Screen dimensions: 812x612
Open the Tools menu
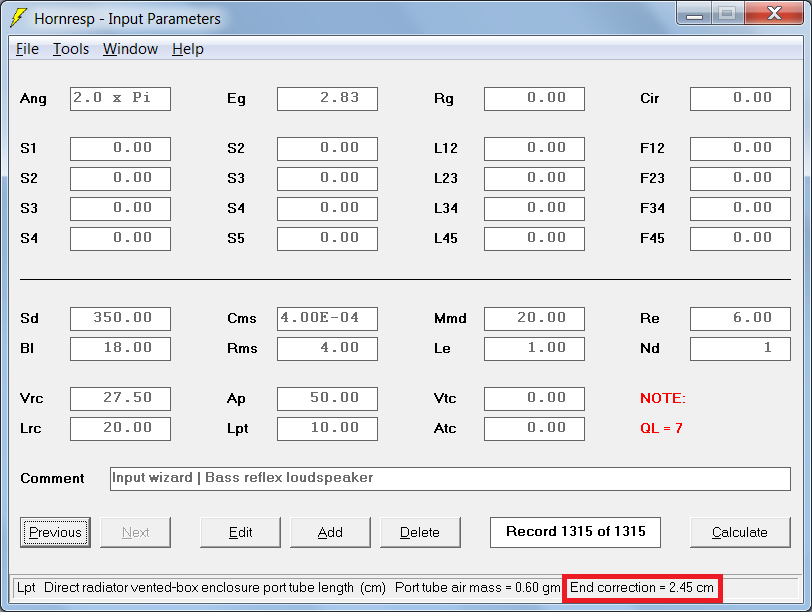(x=71, y=49)
